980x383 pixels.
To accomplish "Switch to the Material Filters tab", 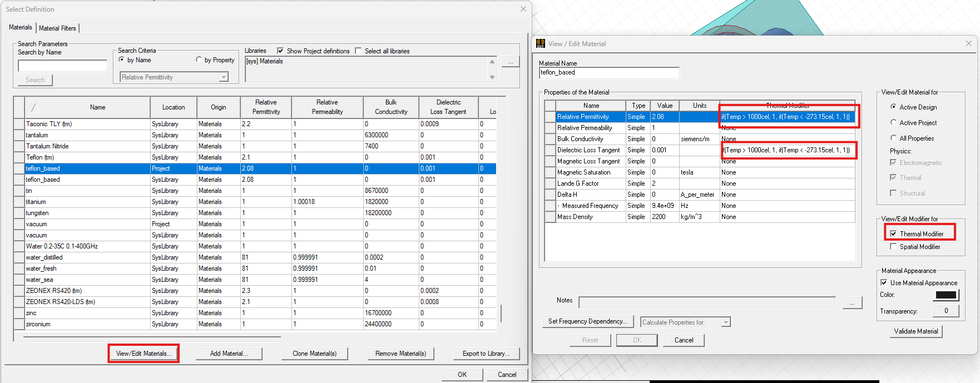I will tap(57, 28).
